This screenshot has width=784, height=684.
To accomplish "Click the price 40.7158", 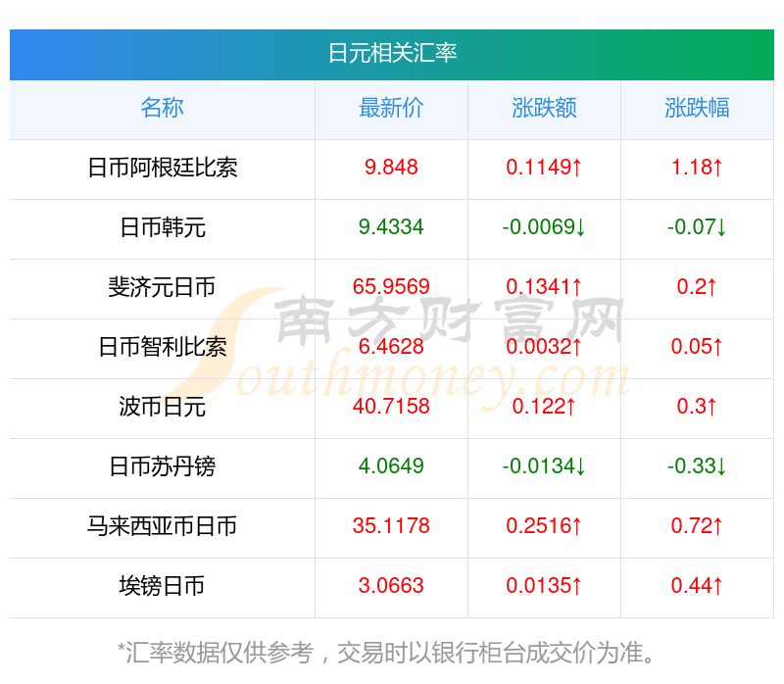I will 391,406.
